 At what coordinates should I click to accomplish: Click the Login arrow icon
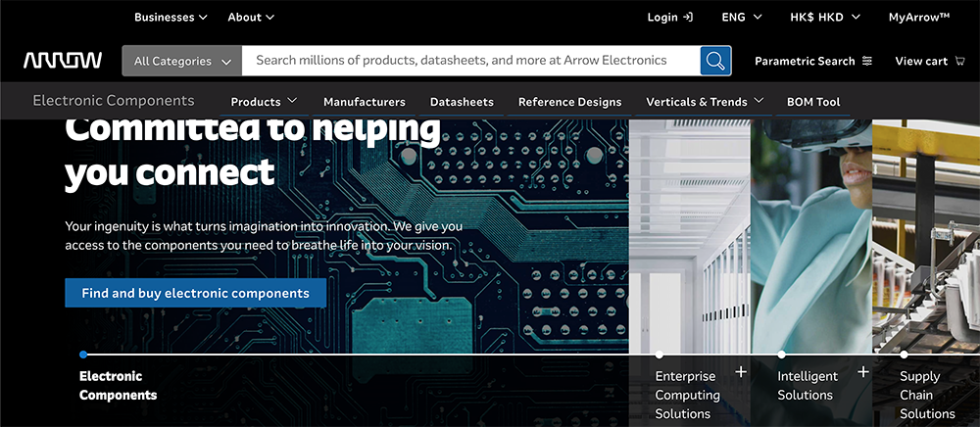click(688, 17)
